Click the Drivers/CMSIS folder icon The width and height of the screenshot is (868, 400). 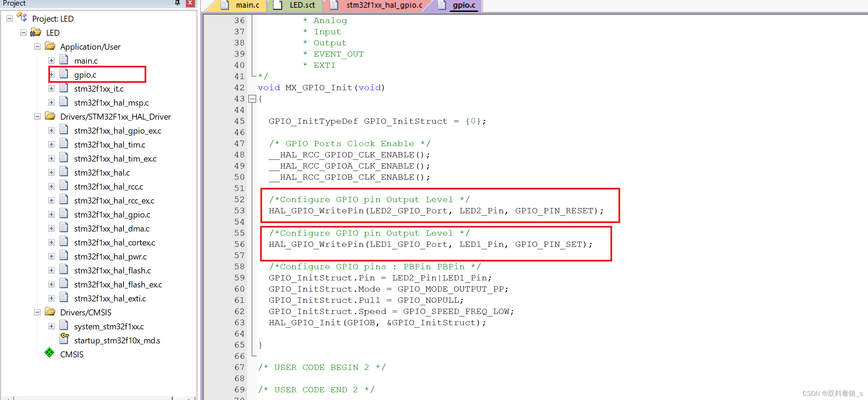tap(50, 312)
